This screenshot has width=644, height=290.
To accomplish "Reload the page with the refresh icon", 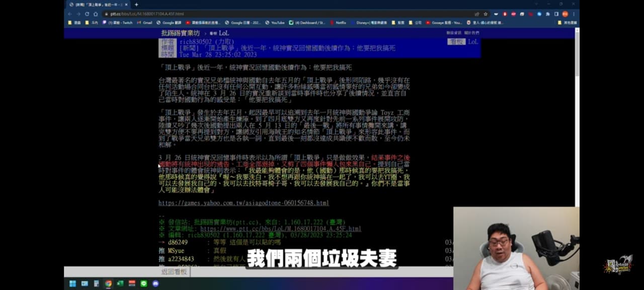I will 87,14.
